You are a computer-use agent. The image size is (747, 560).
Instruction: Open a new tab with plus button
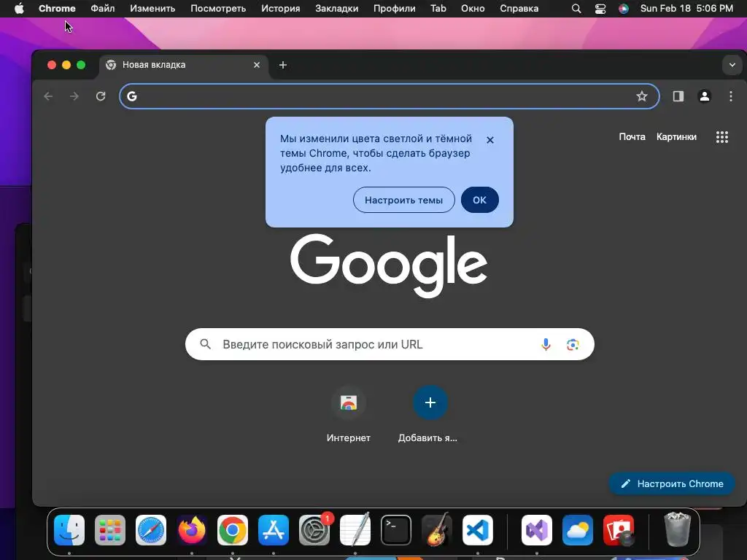pos(283,65)
